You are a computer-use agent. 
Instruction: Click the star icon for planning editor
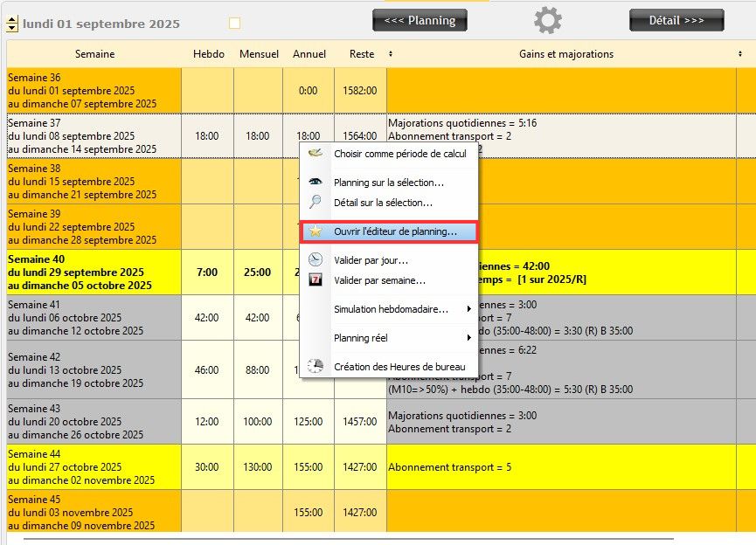(x=316, y=232)
